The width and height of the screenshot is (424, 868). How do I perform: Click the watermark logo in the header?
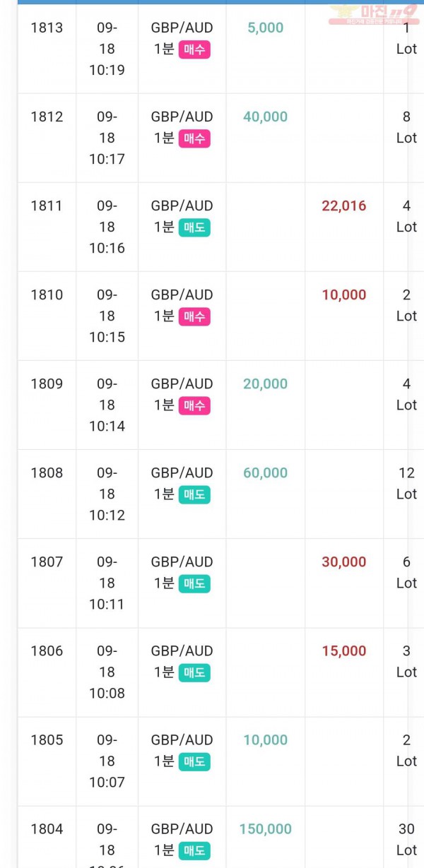tap(373, 14)
